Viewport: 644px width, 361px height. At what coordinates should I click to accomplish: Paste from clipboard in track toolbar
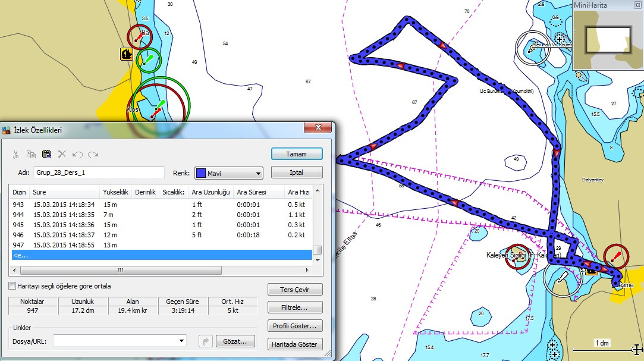click(46, 155)
